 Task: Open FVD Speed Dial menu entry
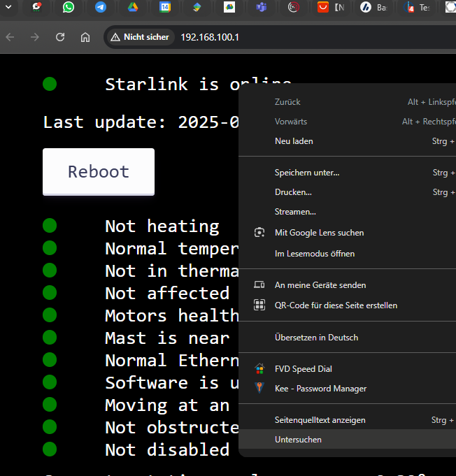[347, 369]
